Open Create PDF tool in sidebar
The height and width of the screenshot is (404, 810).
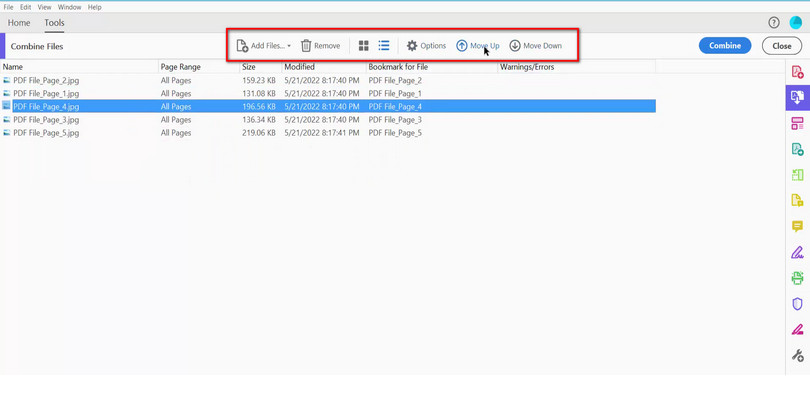tap(797, 73)
